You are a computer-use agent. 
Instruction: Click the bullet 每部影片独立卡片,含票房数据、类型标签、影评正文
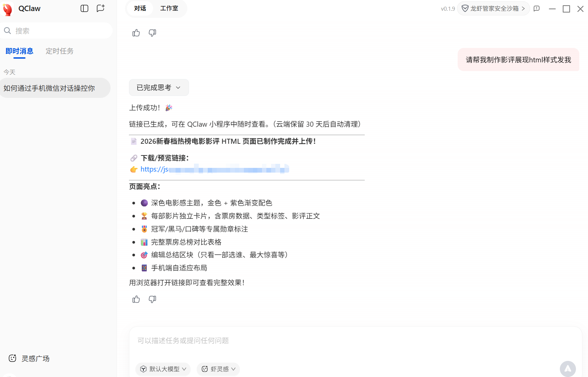point(236,216)
